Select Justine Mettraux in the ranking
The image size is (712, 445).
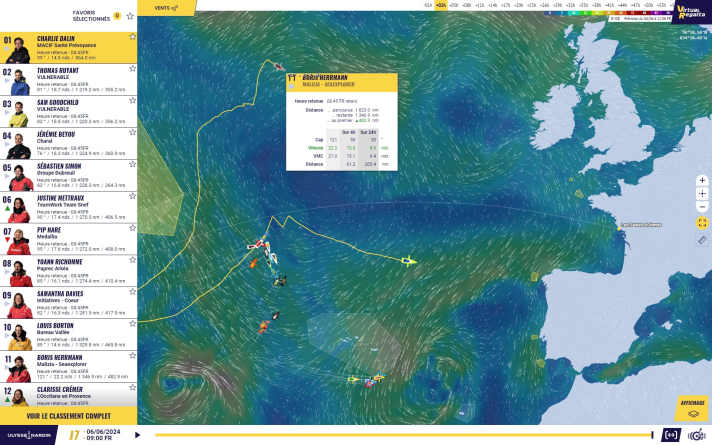click(x=69, y=208)
